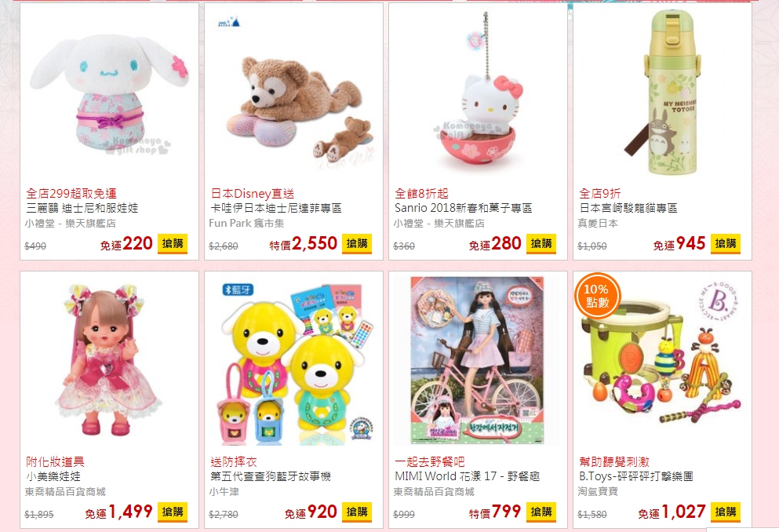Click 搶購 button for Hello Kitty keychain

pyautogui.click(x=541, y=243)
